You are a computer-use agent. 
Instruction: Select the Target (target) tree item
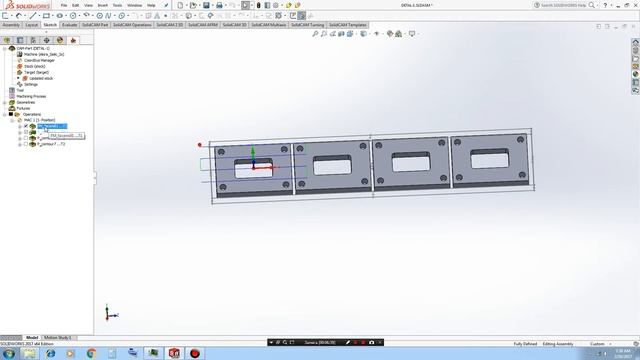pos(36,72)
